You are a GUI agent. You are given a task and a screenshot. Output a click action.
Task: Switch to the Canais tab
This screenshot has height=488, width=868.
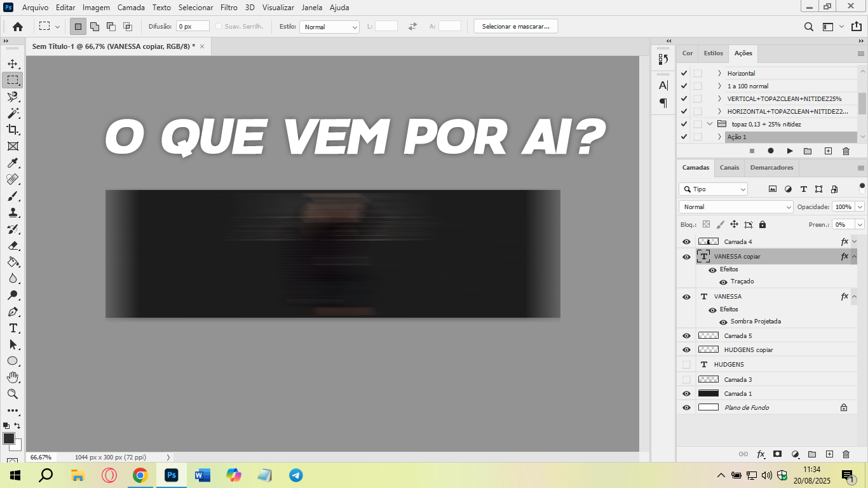(729, 168)
